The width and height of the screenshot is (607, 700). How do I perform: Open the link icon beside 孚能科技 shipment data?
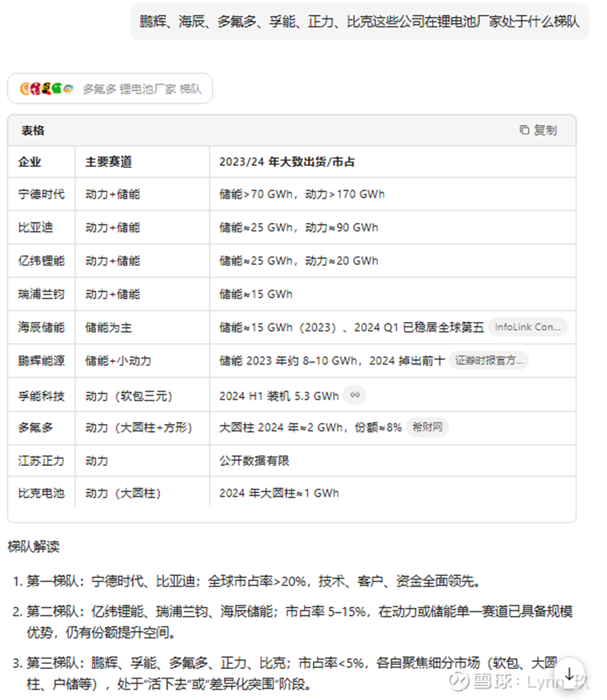[x=355, y=395]
